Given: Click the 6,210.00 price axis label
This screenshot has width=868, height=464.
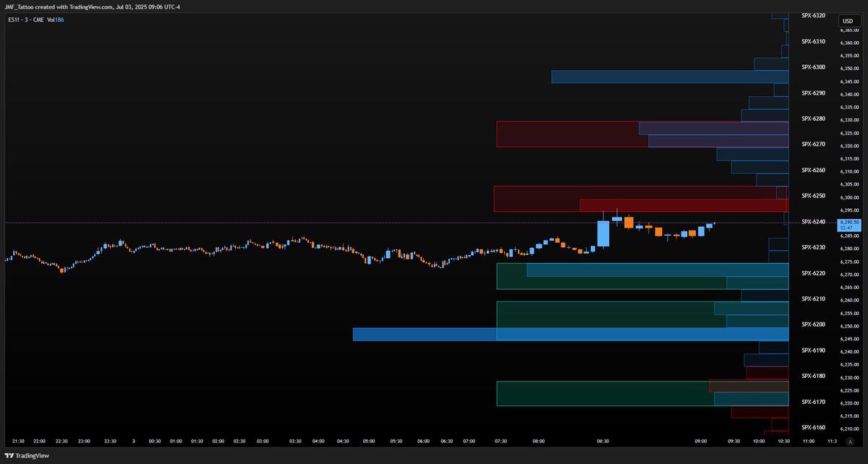Looking at the screenshot, I should (x=849, y=429).
